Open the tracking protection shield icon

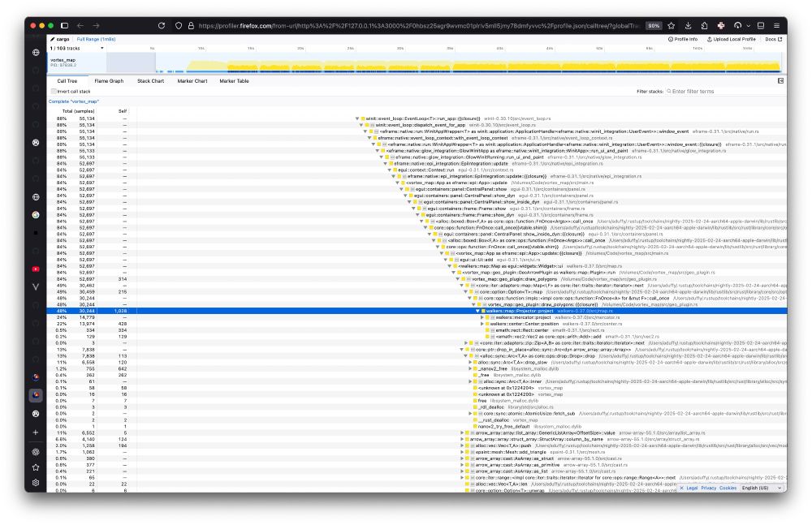coord(179,25)
